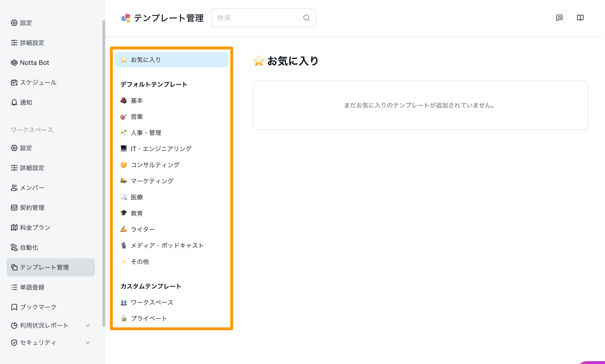
Task: Select お気に入り template category
Action: (x=171, y=60)
